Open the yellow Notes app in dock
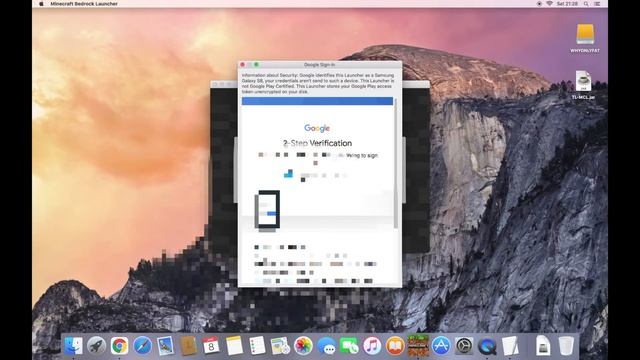640x360 pixels. click(x=234, y=346)
